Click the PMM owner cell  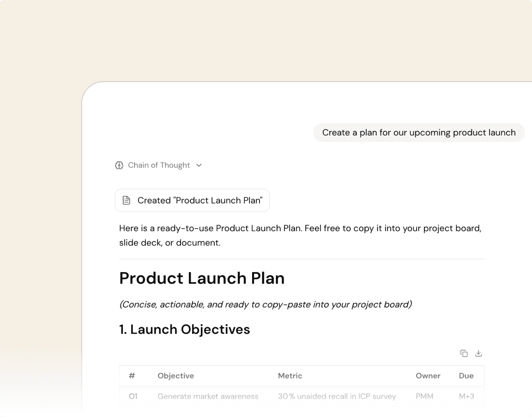424,396
